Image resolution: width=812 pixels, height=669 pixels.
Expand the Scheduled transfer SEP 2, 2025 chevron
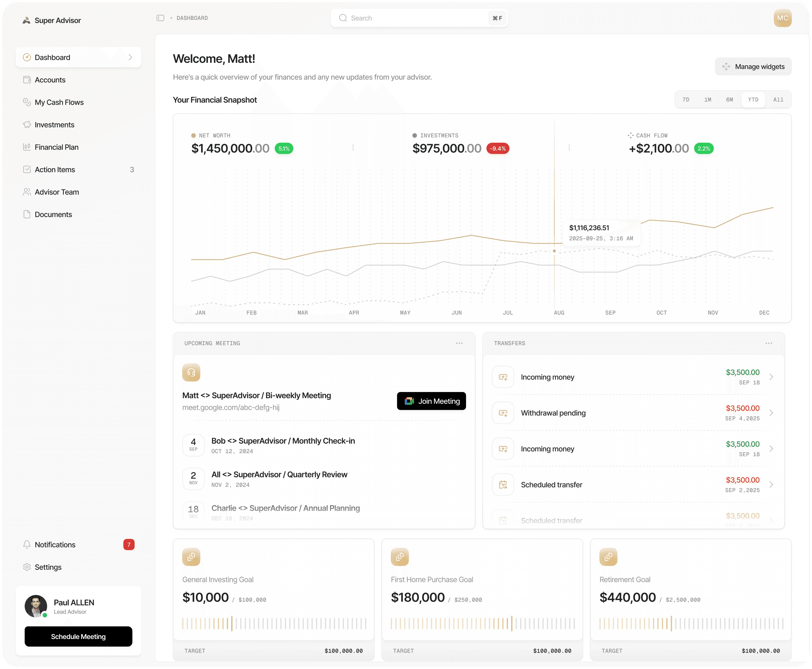tap(771, 485)
